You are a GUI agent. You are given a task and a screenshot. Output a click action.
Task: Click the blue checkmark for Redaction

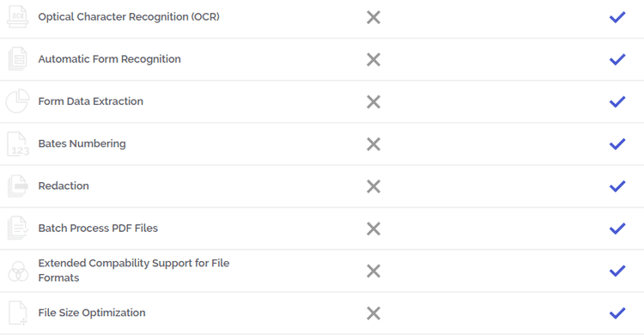(617, 186)
